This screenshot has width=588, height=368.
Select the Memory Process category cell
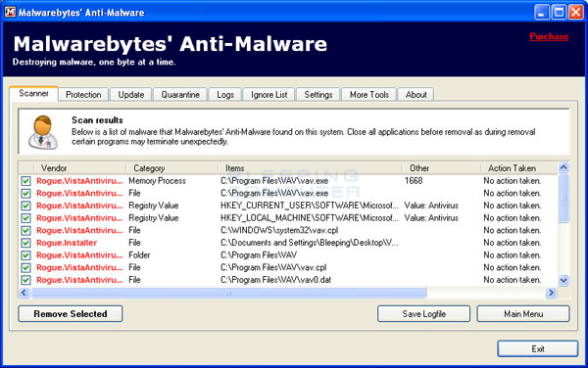[x=157, y=181]
